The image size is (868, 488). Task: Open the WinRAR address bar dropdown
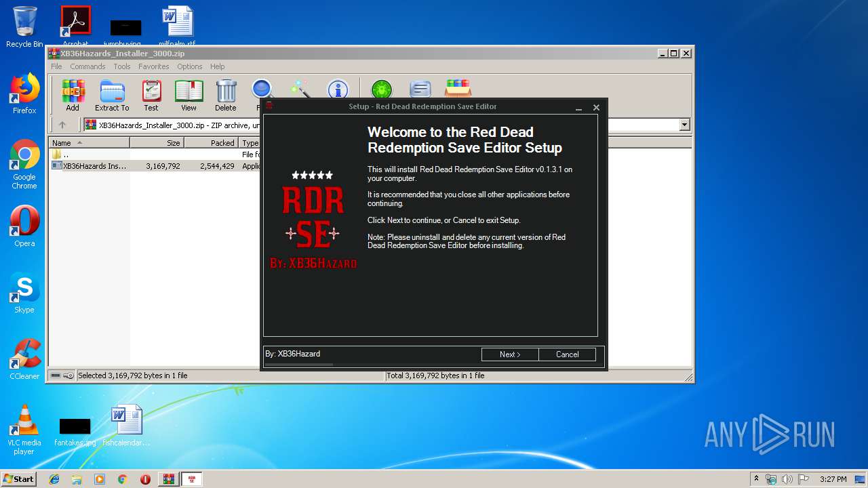684,125
